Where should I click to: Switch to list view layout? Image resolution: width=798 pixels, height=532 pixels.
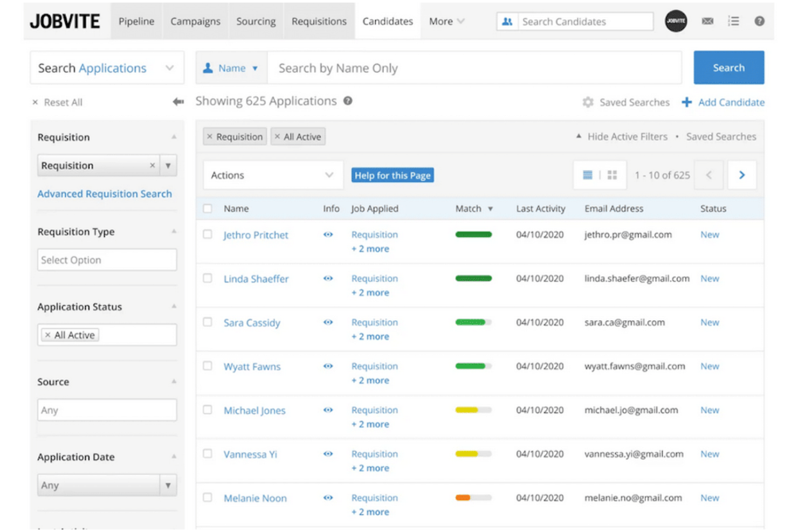587,175
